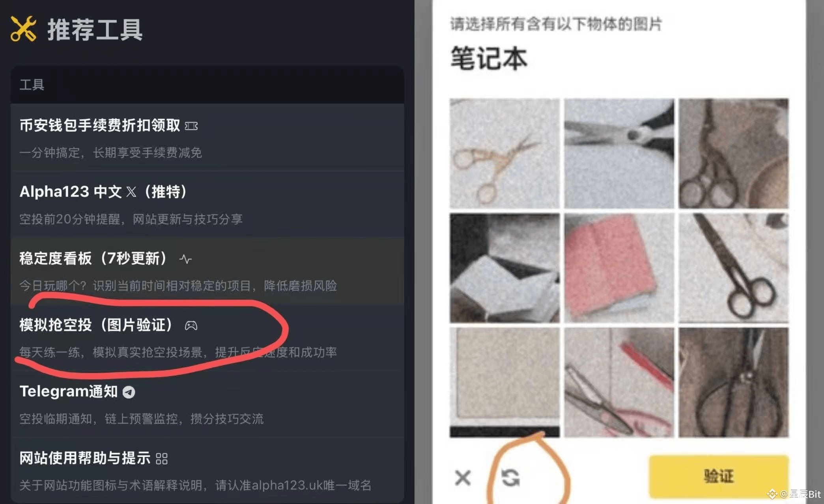Select the black-handled scissors image tile
824x504 pixels.
point(619,153)
